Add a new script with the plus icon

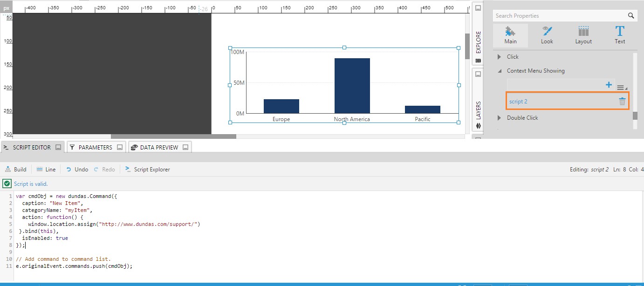tap(609, 85)
